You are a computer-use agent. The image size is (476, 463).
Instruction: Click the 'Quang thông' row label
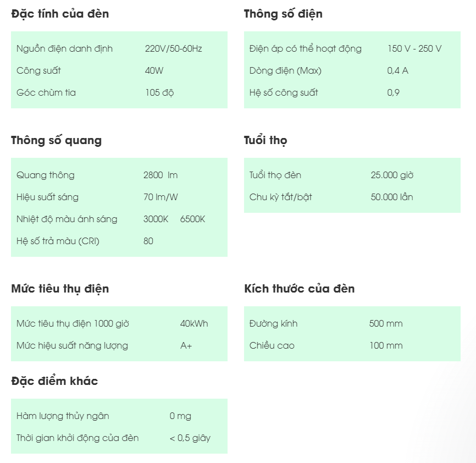tap(46, 175)
